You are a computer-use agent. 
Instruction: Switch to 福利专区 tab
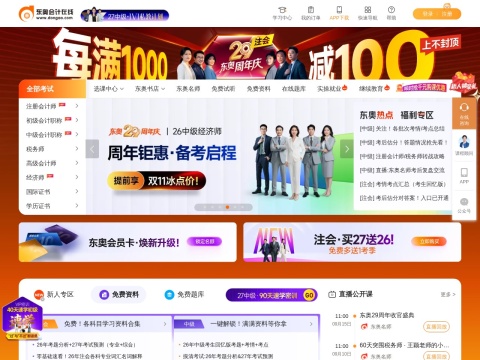pos(417,115)
